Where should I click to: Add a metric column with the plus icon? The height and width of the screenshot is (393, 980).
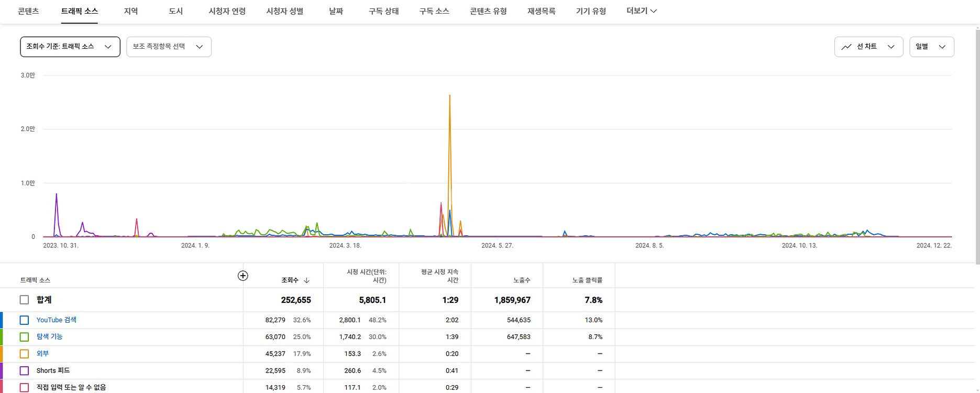[x=243, y=276]
